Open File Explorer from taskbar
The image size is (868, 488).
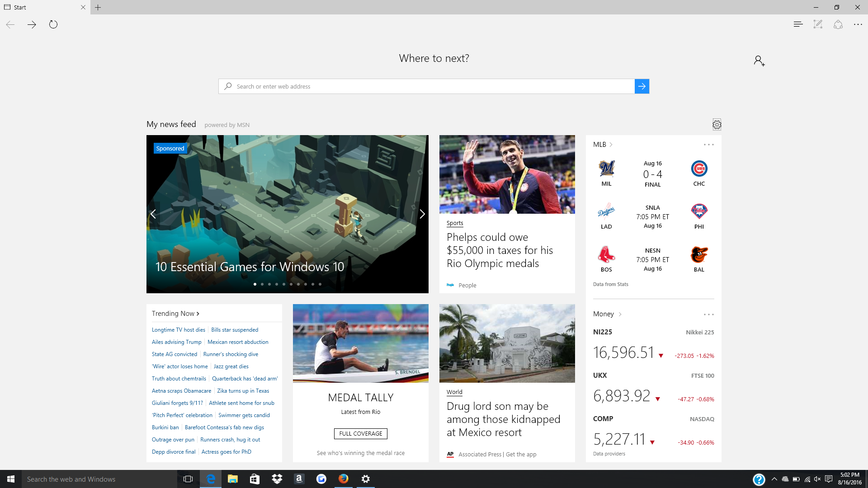click(232, 479)
